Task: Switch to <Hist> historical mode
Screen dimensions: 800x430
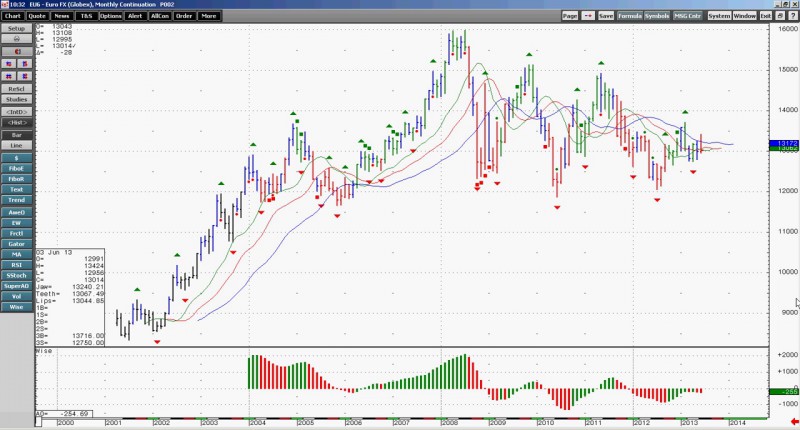Action: click(x=16, y=122)
